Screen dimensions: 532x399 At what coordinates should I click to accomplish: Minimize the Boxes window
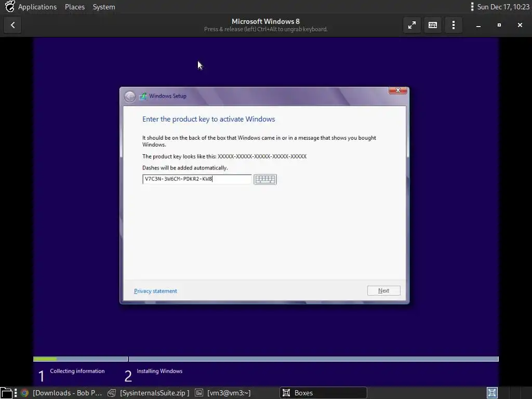(478, 25)
